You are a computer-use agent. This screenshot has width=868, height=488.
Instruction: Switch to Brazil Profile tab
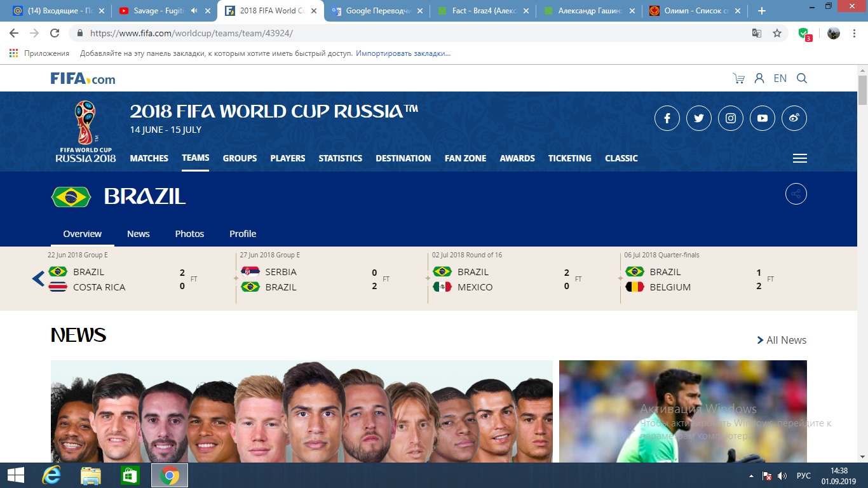(x=243, y=234)
